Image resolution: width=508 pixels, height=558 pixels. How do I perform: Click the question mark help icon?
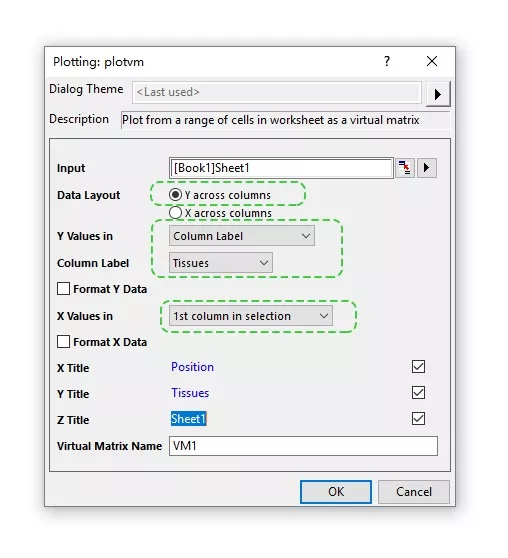coord(387,62)
